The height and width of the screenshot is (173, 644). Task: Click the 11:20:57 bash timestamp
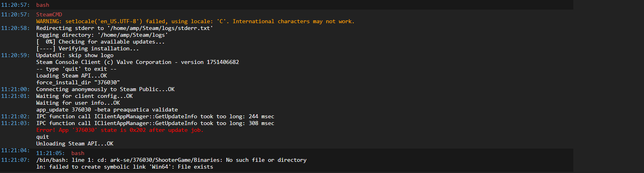coord(15,5)
